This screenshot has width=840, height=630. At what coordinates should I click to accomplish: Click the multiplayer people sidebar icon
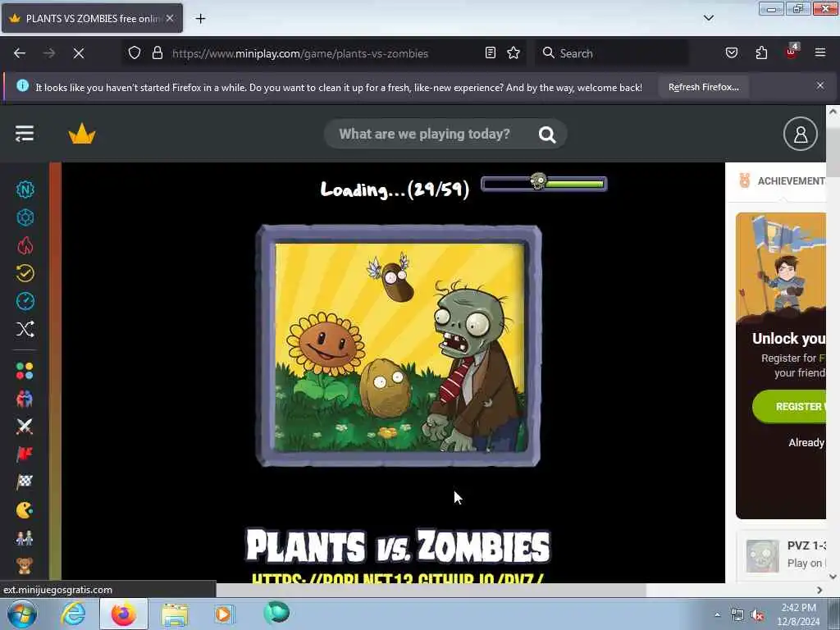25,399
